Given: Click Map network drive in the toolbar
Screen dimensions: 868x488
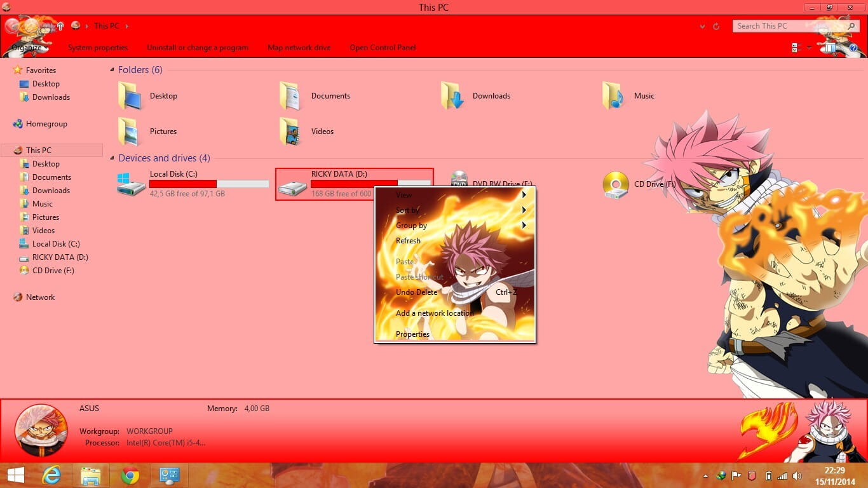Looking at the screenshot, I should [299, 48].
